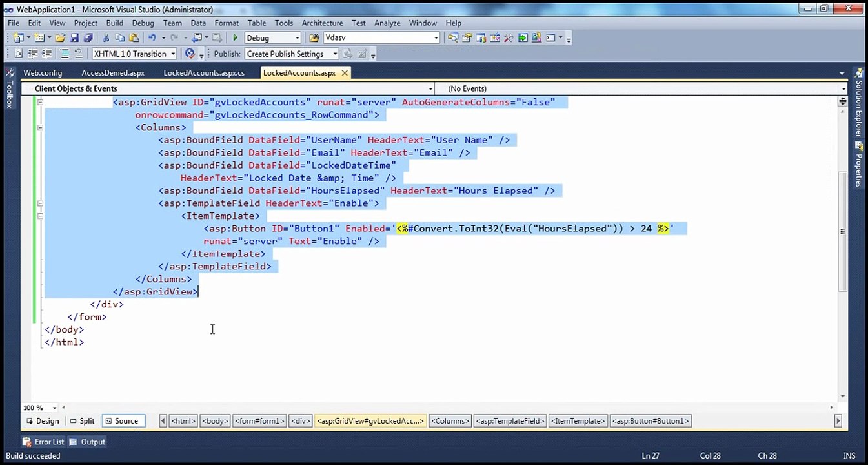Click the Command Window toolbar icon
Viewport: 868px width, 465px height.
tap(550, 38)
